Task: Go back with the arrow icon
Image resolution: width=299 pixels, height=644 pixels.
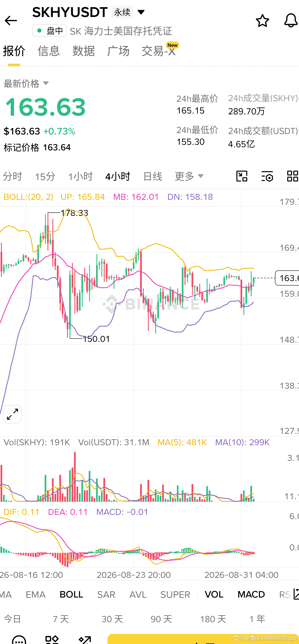Action: [11, 21]
